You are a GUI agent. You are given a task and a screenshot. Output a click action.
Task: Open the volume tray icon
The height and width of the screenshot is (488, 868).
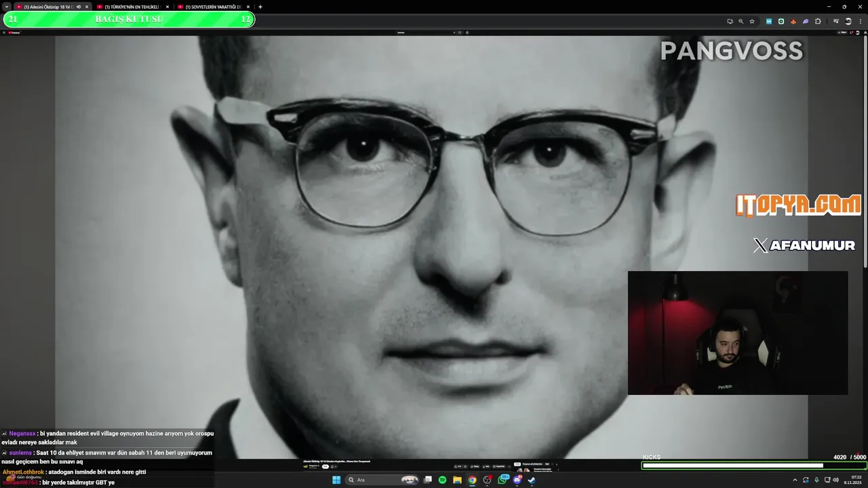click(x=835, y=480)
